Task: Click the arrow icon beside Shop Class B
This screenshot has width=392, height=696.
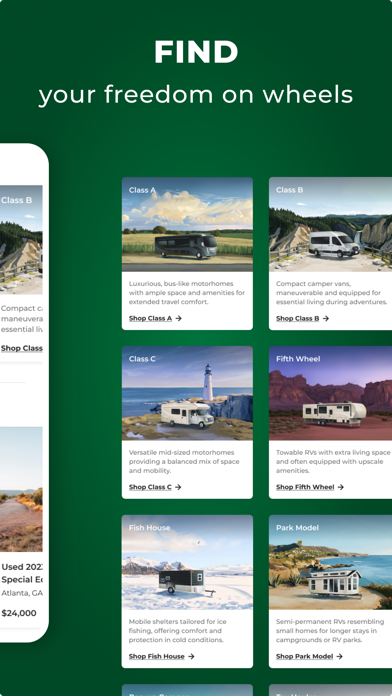Action: pyautogui.click(x=326, y=318)
